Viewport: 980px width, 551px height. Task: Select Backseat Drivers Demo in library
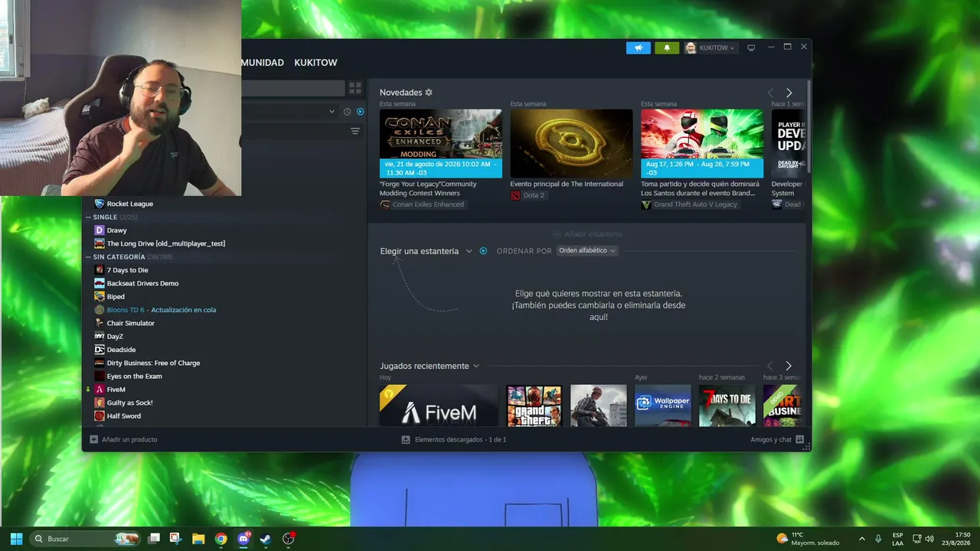[142, 283]
